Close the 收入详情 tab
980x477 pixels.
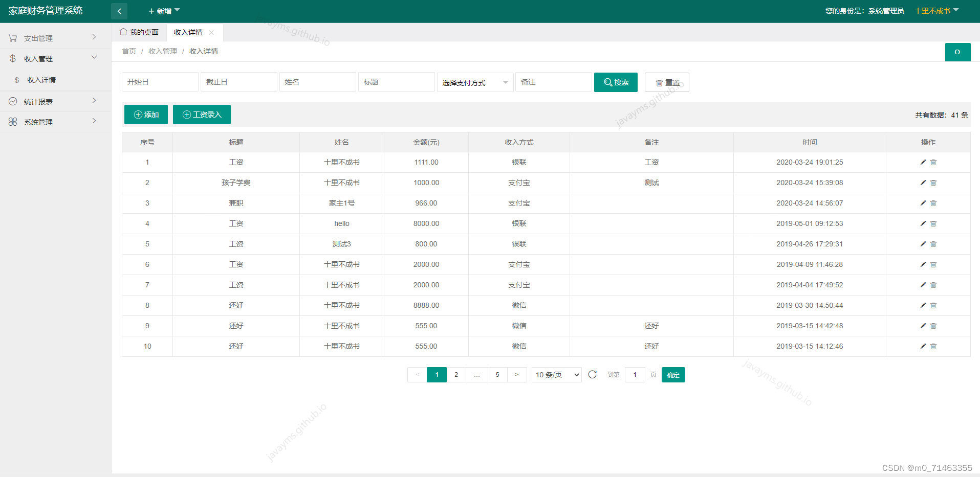click(x=211, y=32)
